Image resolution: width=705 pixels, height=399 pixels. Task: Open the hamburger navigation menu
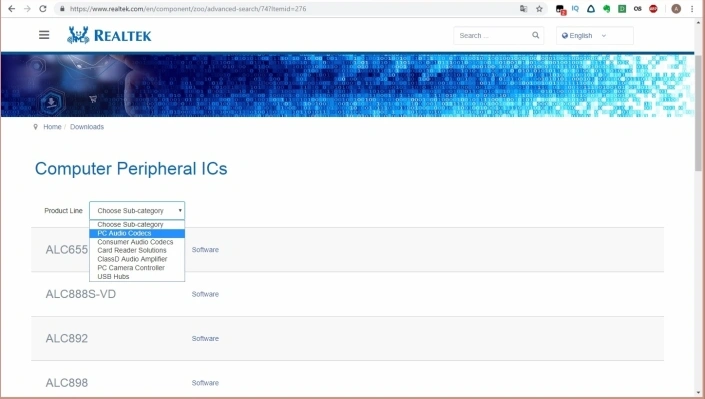click(44, 35)
